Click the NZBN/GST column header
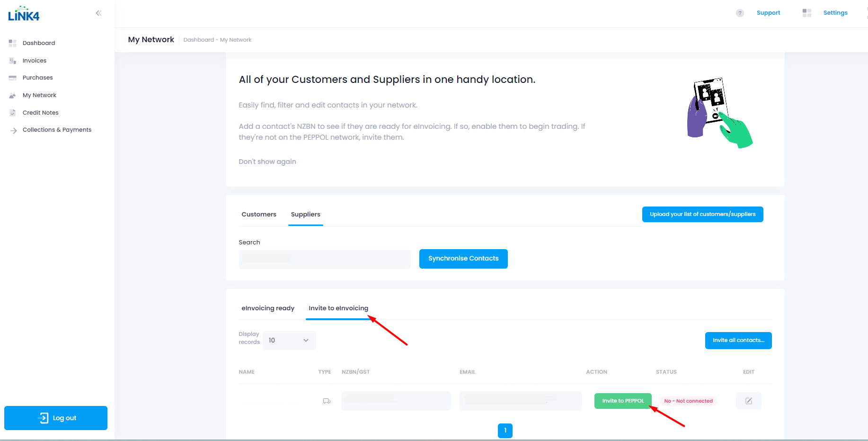The height and width of the screenshot is (441, 868). click(x=356, y=372)
